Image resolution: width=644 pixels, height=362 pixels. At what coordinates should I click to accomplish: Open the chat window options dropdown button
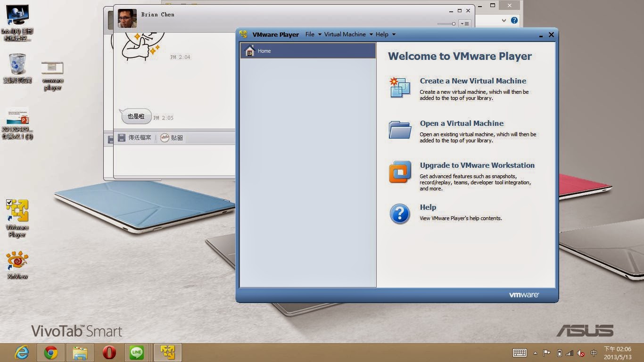coord(465,24)
